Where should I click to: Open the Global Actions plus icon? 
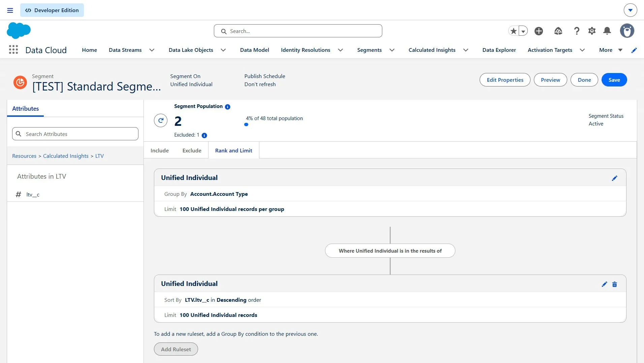tap(539, 31)
